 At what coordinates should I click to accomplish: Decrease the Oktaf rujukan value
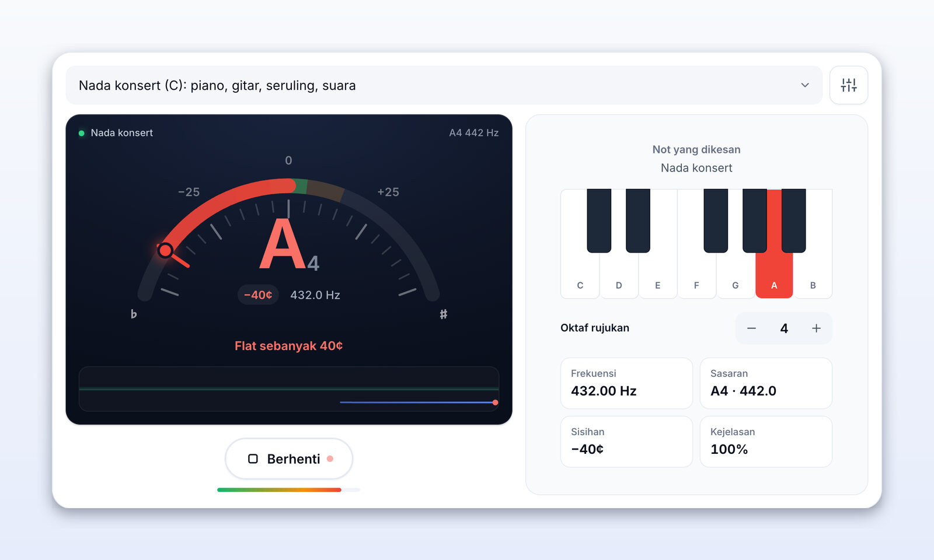(x=751, y=328)
